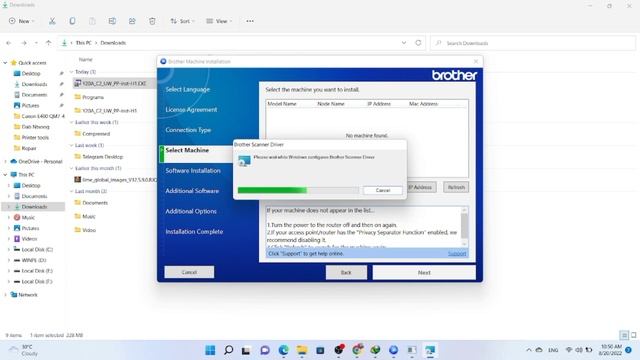Click the Search Downloads field
Screen dimensions: 640x360
[x=533, y=43]
